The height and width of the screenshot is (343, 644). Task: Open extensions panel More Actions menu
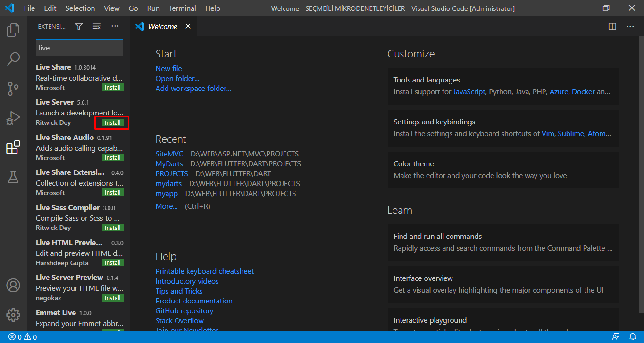pos(115,26)
